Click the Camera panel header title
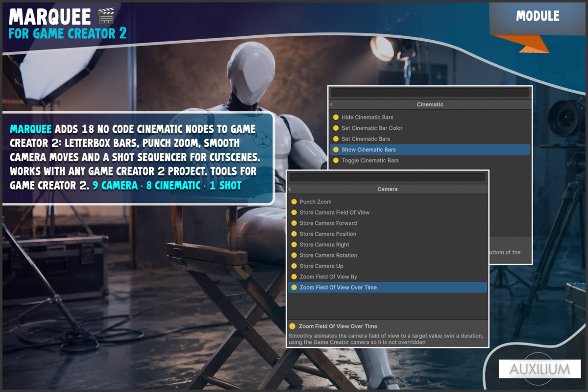 pos(387,189)
